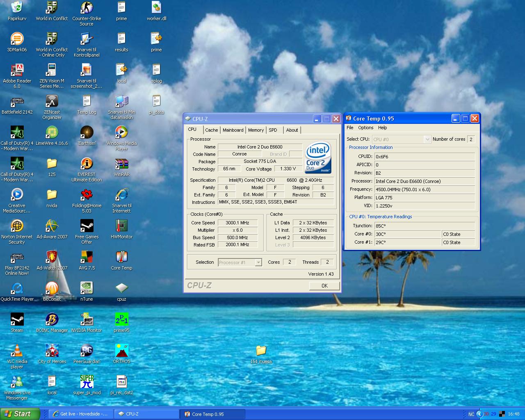Click the tray temperature 30 indicator
This screenshot has height=420, width=525.
(x=486, y=414)
